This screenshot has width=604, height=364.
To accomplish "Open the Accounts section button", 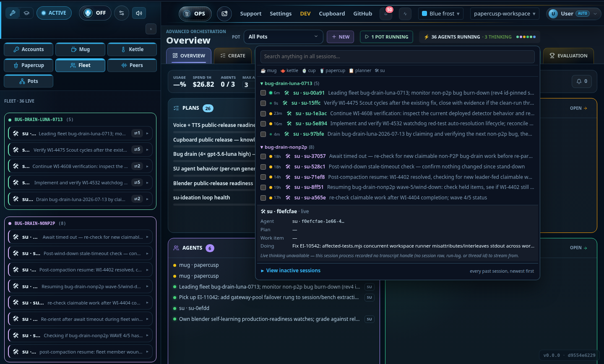I will click(x=29, y=49).
